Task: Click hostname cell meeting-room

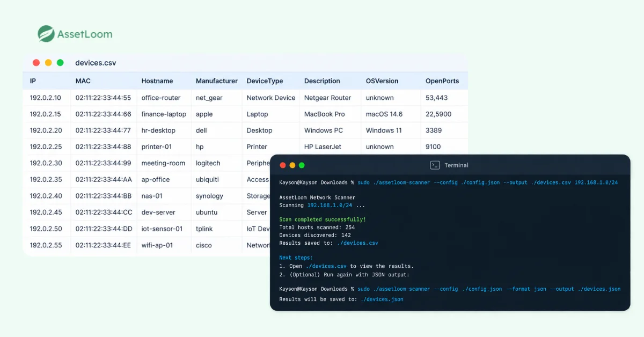Action: [163, 163]
